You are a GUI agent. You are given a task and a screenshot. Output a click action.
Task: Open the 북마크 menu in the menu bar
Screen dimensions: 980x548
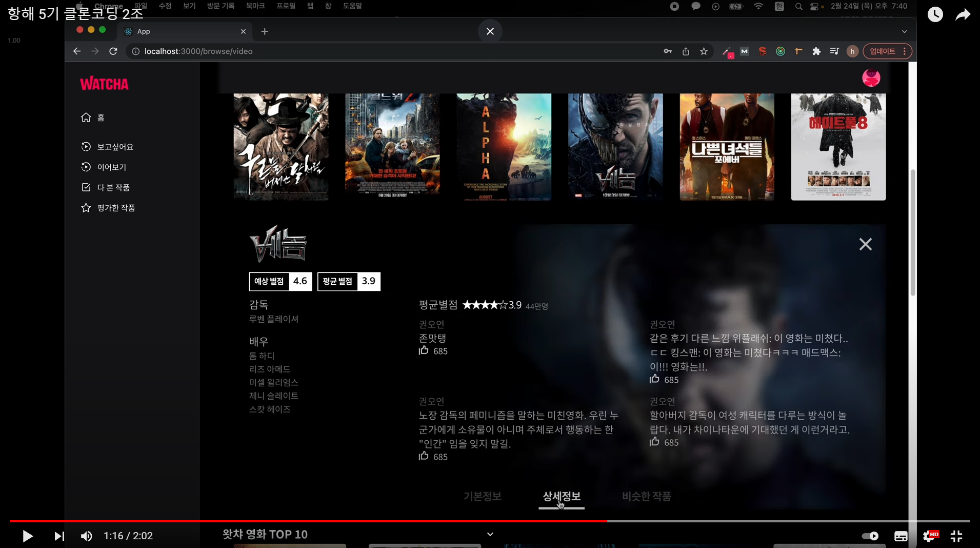(255, 6)
